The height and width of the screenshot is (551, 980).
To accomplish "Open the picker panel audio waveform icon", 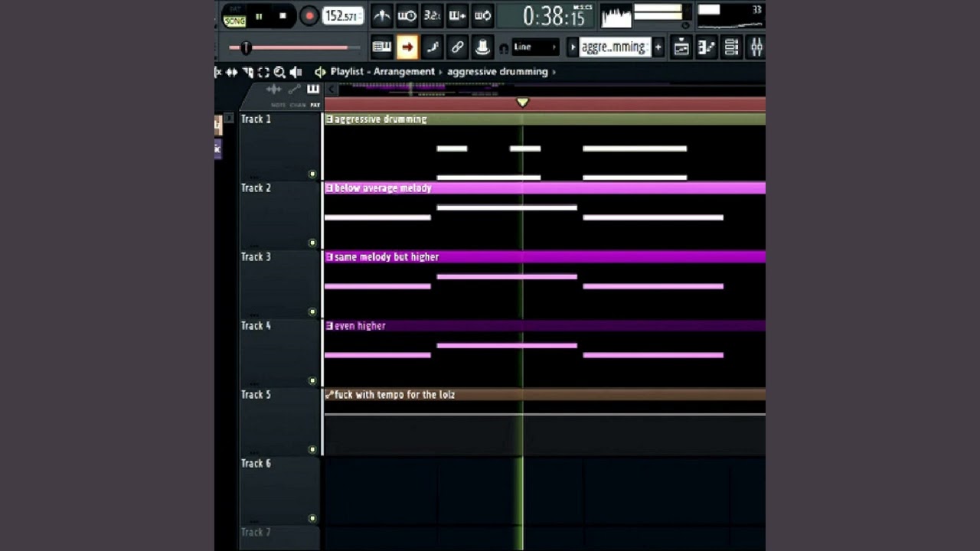I will tap(274, 90).
